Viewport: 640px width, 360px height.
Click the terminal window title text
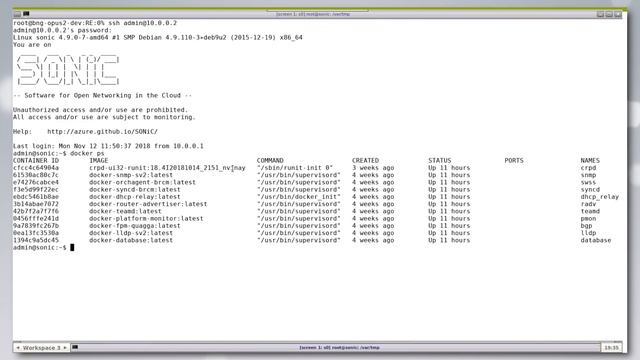pos(313,14)
